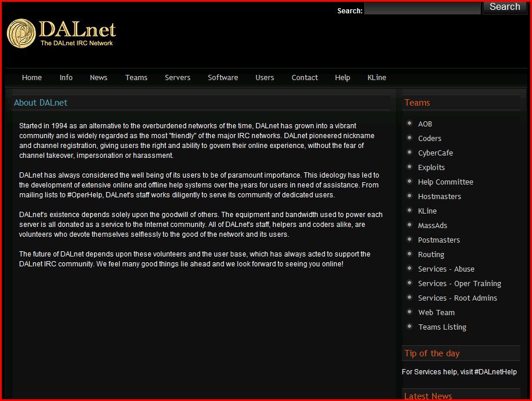Click the DALnet globe logo icon
Image resolution: width=532 pixels, height=401 pixels.
(x=21, y=33)
